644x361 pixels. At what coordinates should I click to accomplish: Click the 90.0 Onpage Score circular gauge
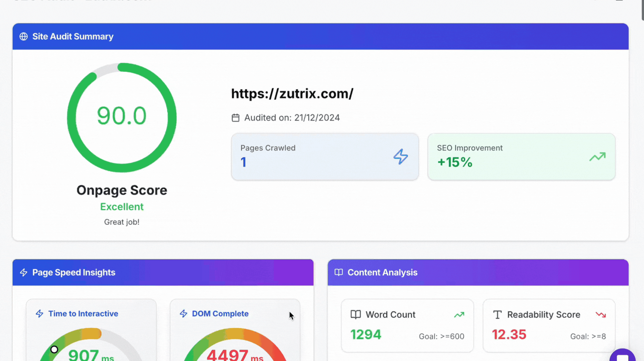122,117
